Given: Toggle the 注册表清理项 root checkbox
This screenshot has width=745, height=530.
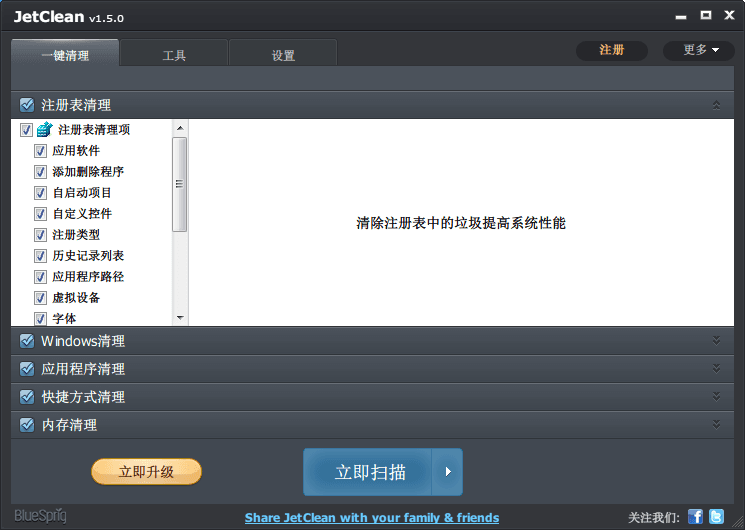Looking at the screenshot, I should pyautogui.click(x=27, y=130).
